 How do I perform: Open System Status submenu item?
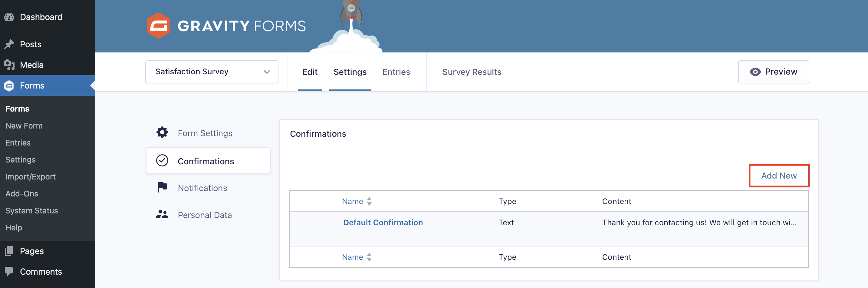tap(32, 210)
